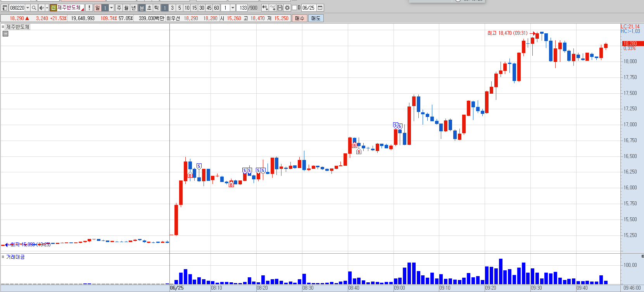Toggle the 주 (weekly) period button
The width and height of the screenshot is (644, 292).
(119, 8)
